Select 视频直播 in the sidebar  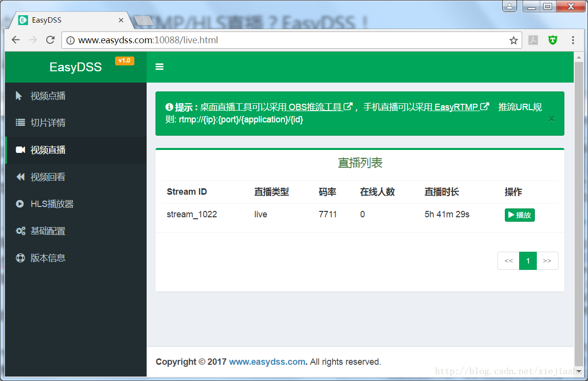pyautogui.click(x=76, y=150)
